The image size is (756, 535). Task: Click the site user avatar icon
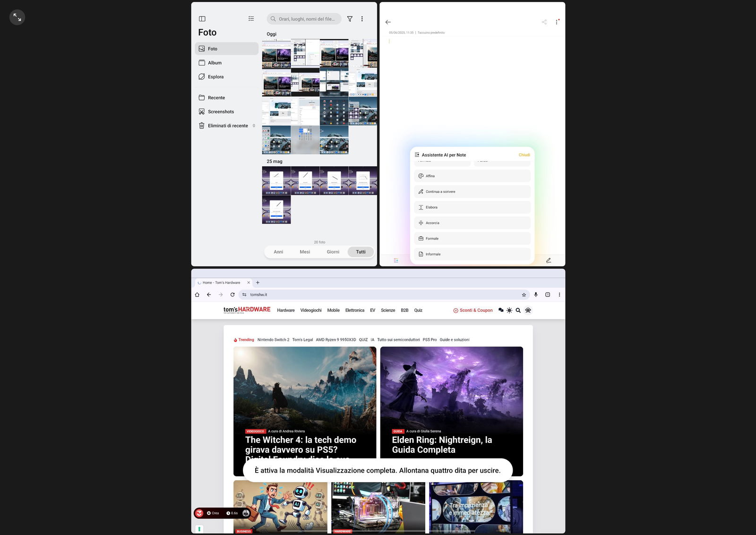tap(528, 311)
